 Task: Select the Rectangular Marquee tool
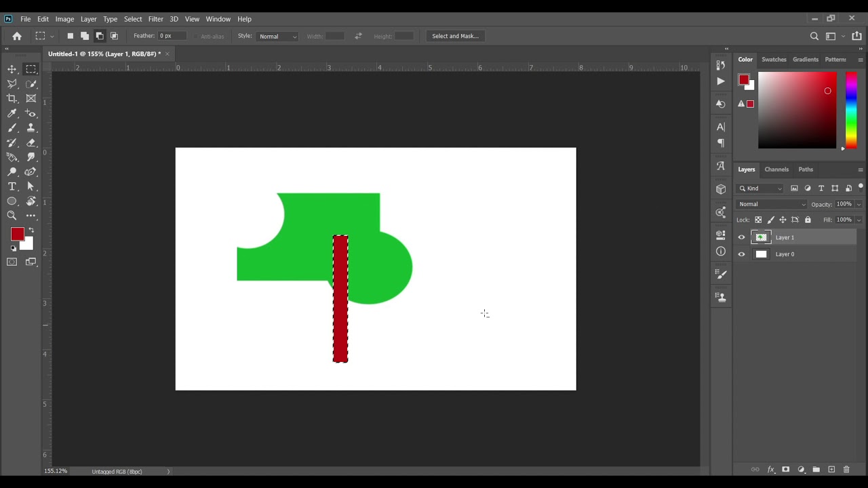31,69
